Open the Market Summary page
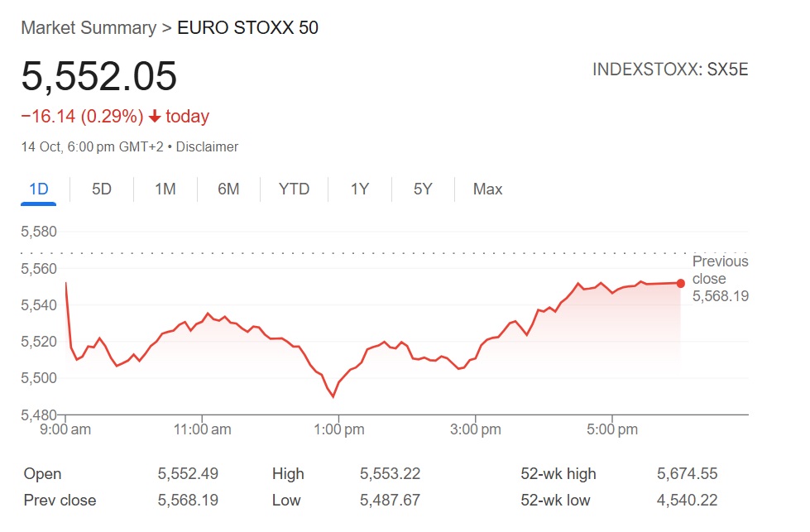 coord(88,27)
